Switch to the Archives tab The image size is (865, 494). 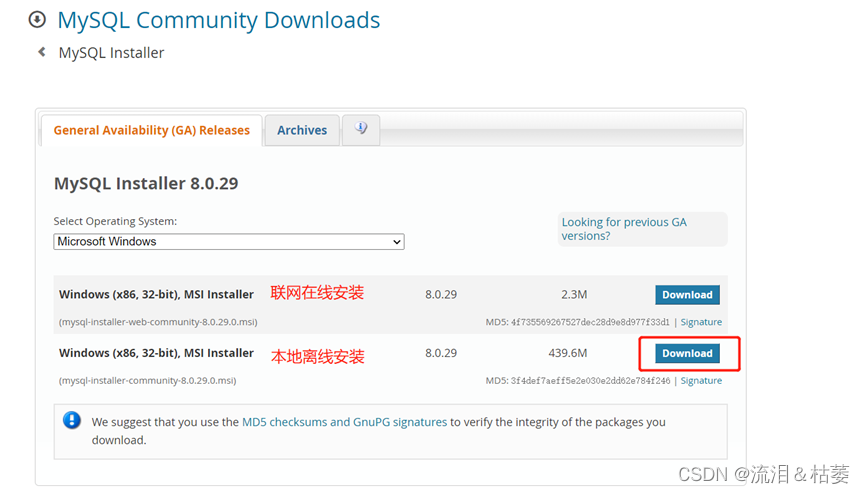302,130
